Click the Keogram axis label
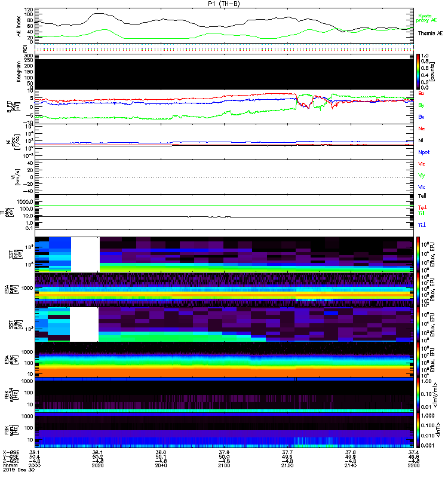This screenshot has height=478, width=448. 19,71
